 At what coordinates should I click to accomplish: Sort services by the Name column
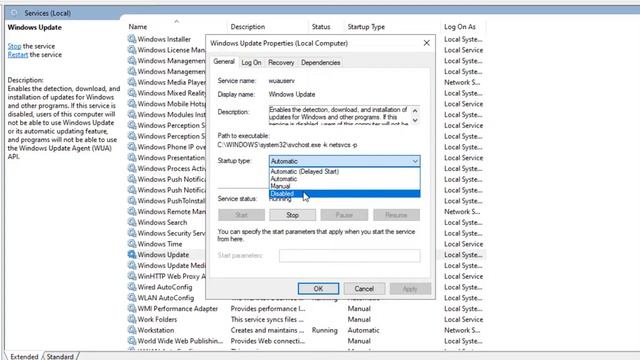(138, 27)
